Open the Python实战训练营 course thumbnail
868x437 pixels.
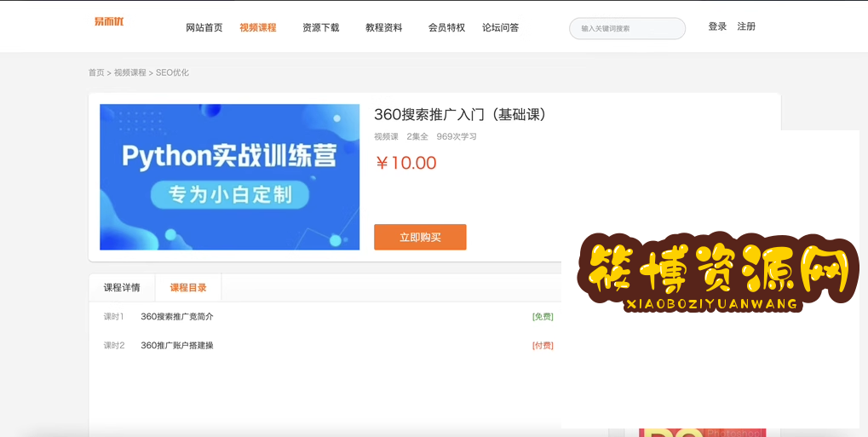click(x=230, y=177)
